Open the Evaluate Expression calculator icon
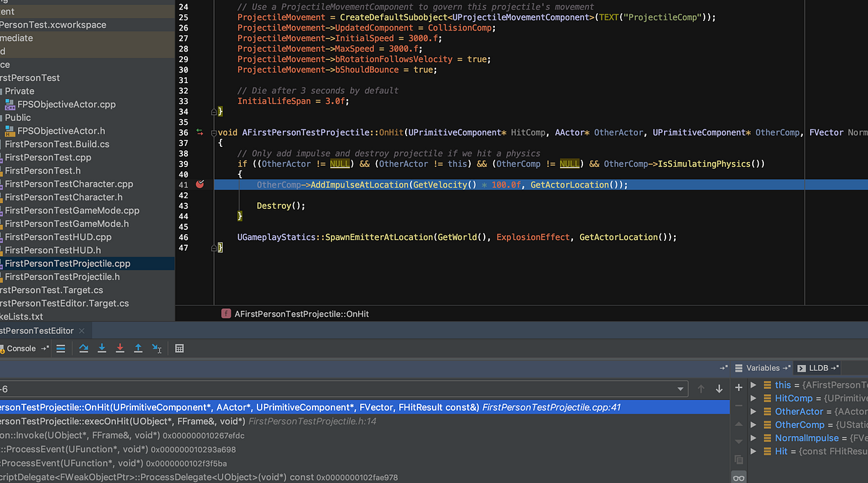This screenshot has width=868, height=483. point(179,348)
